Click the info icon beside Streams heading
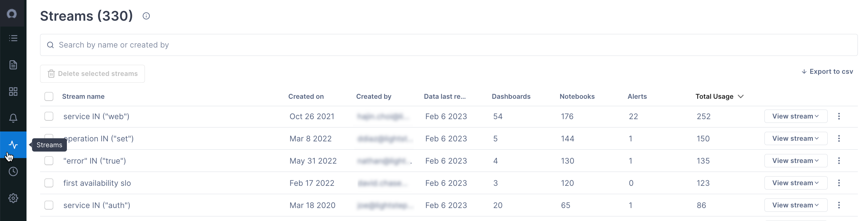Viewport: 868px width, 221px height. pos(146,15)
